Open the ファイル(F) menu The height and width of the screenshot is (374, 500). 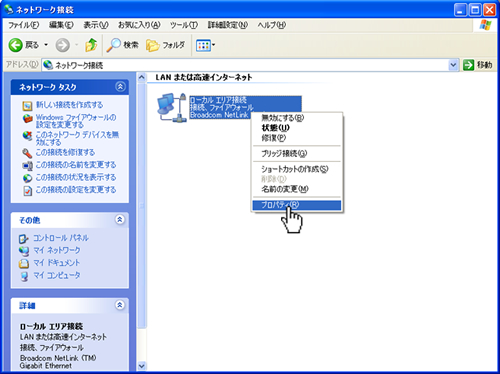point(23,25)
